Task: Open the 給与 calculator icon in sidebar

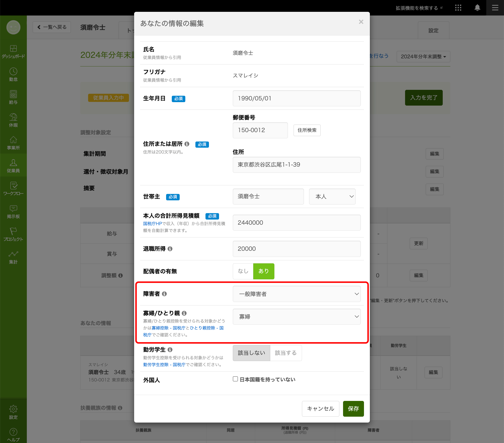Action: [x=13, y=97]
